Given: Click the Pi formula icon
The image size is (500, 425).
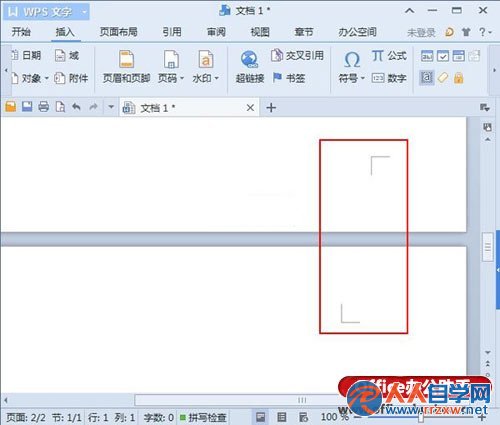Looking at the screenshot, I should tap(378, 56).
